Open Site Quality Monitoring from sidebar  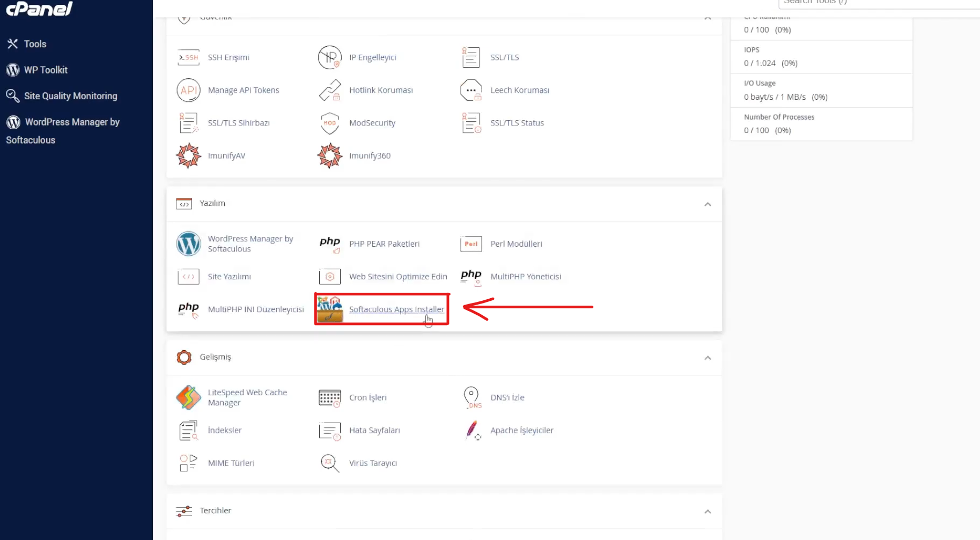tap(70, 96)
